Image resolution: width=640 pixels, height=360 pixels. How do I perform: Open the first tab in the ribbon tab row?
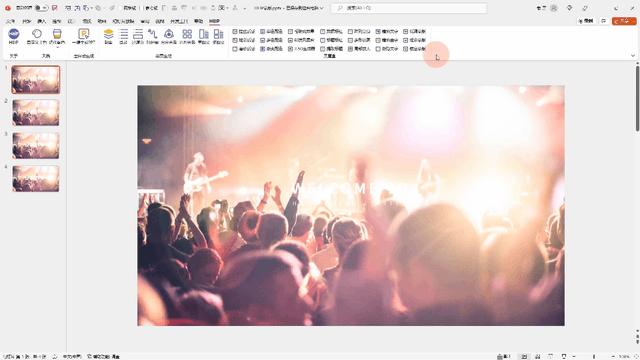pyautogui.click(x=11, y=21)
